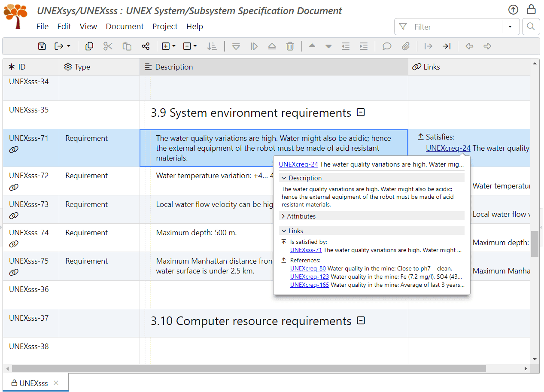
Task: Click the link icon under UNEXsss-72
Action: [14, 187]
